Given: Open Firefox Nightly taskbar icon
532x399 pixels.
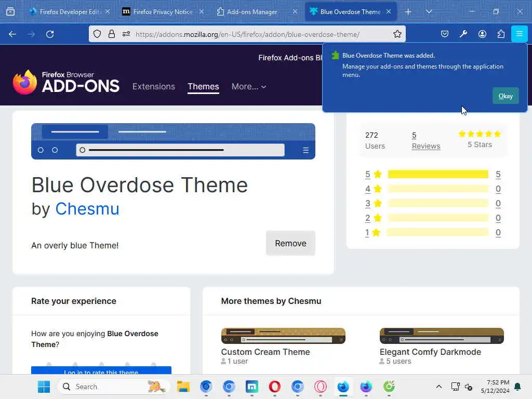Looking at the screenshot, I should (366, 387).
